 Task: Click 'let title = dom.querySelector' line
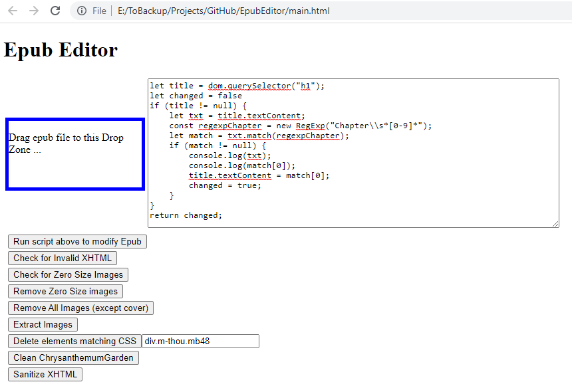(237, 86)
